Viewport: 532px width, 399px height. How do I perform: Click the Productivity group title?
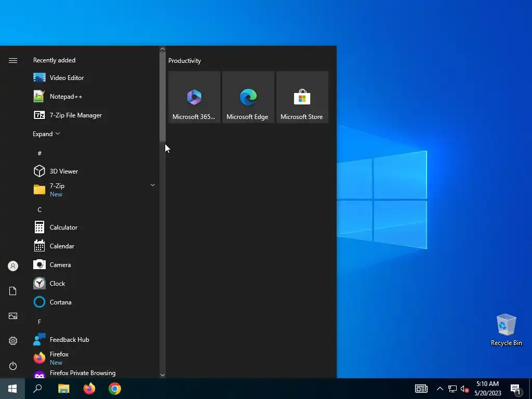click(184, 61)
